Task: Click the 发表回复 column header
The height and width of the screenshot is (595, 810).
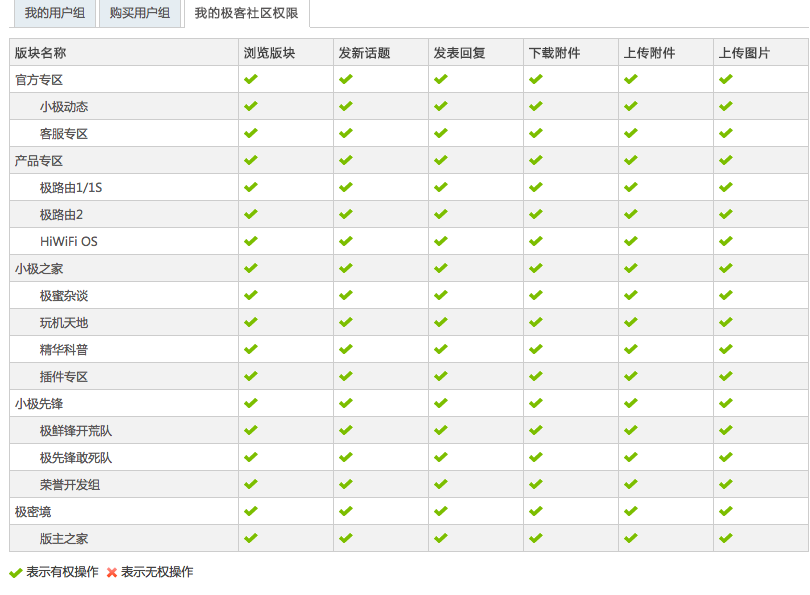Action: [459, 53]
